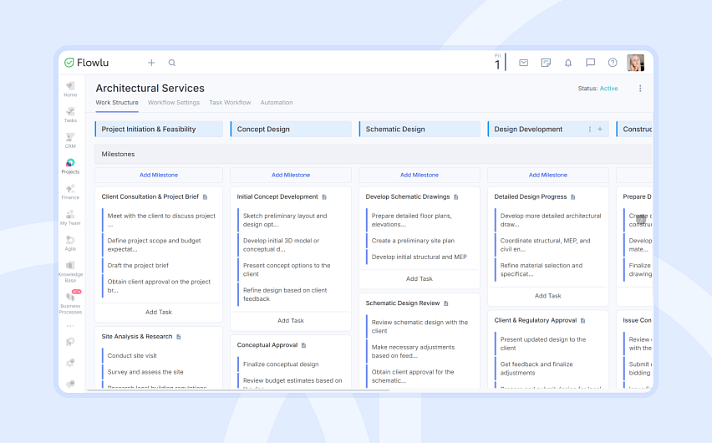This screenshot has width=712, height=443.
Task: Click the plus create icon in top bar
Action: [151, 63]
